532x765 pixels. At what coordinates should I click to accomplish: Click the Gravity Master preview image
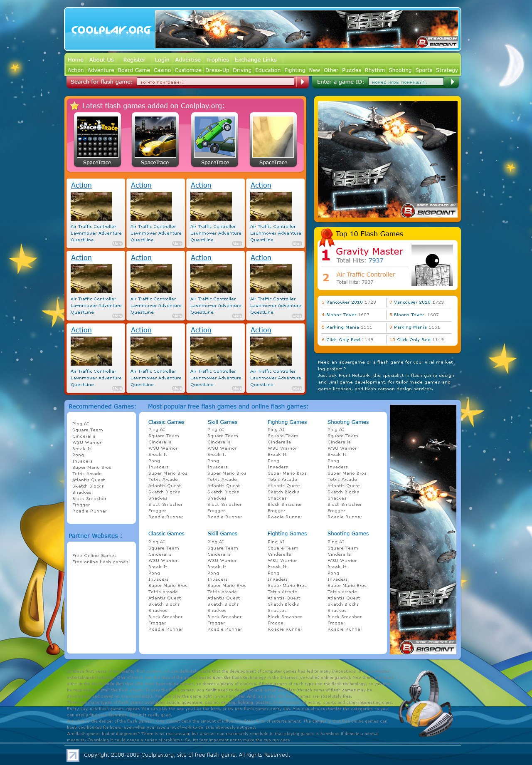[x=432, y=265]
